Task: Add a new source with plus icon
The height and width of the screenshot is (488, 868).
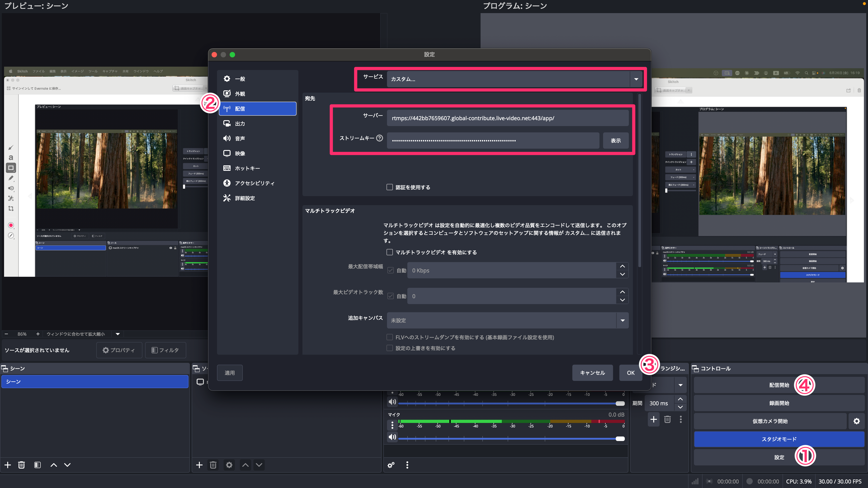Action: point(199,465)
